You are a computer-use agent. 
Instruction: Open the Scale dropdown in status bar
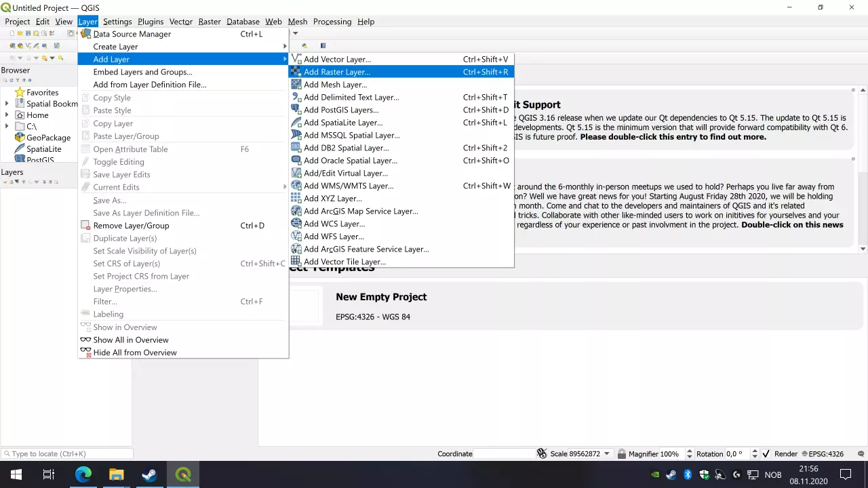606,454
